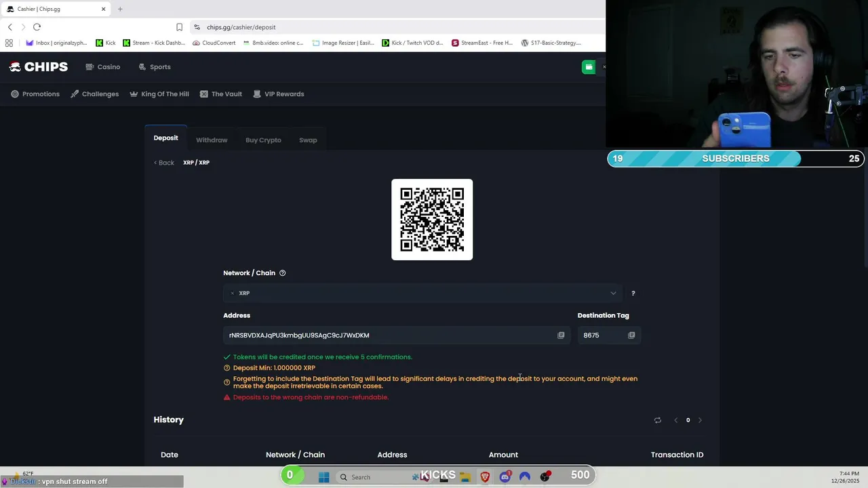The image size is (868, 488).
Task: Open File Explorer from taskbar
Action: (x=465, y=477)
